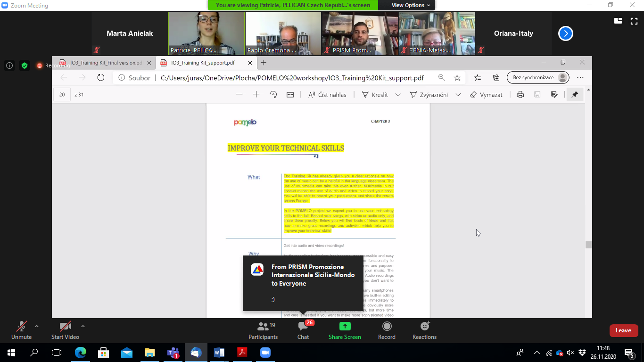Select PRISM Promozione video thumbnail
The image size is (644, 362).
pos(360,33)
